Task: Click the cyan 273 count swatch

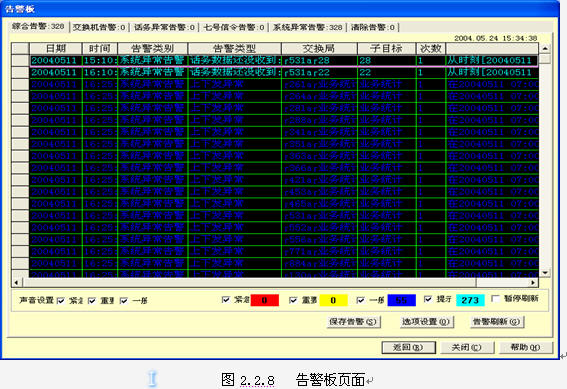Action: (x=470, y=300)
